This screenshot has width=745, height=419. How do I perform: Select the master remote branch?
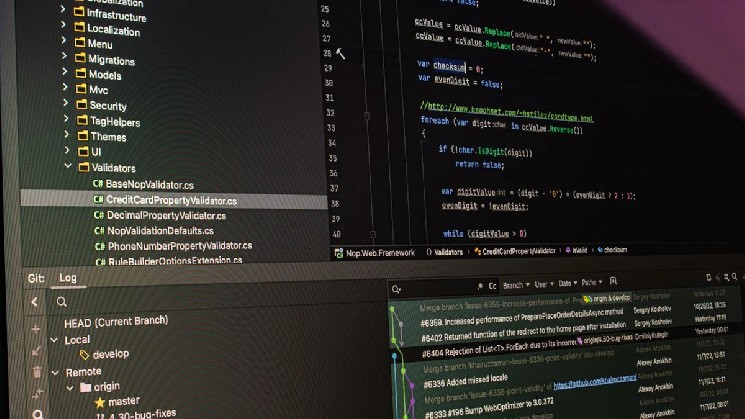124,401
